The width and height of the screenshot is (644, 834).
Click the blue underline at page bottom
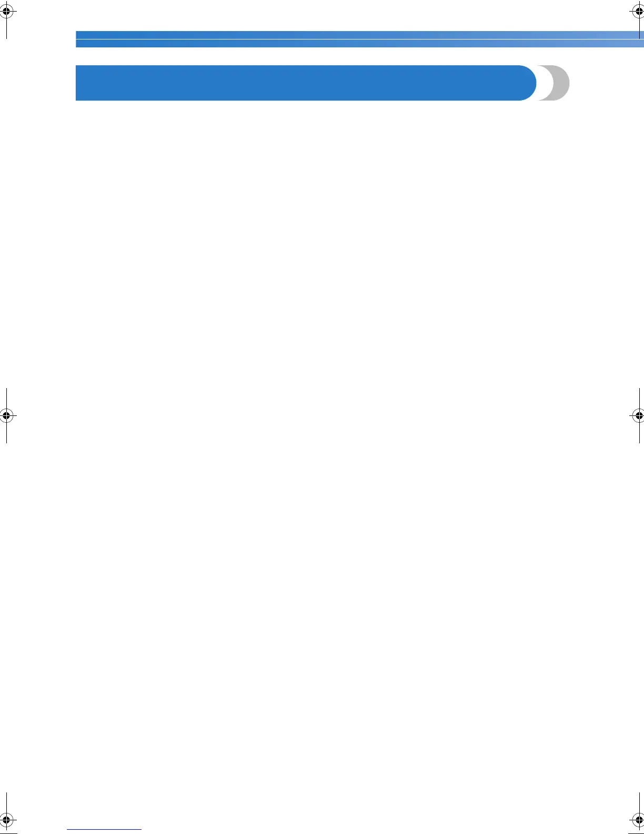coord(104,829)
